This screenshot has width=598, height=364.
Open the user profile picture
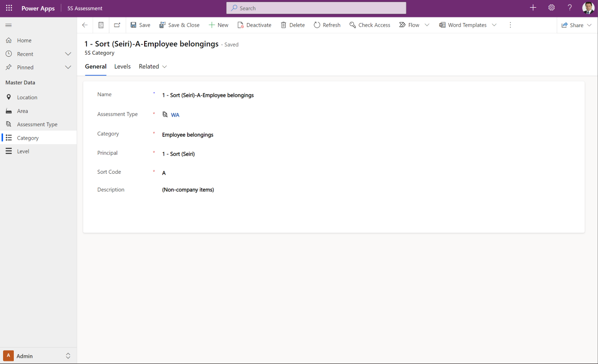[588, 8]
